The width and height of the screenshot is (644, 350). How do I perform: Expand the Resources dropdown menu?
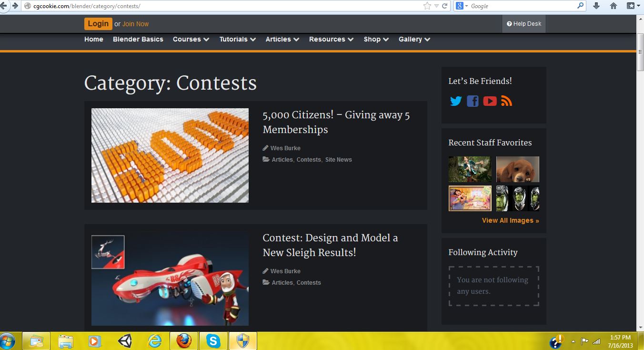(x=331, y=39)
